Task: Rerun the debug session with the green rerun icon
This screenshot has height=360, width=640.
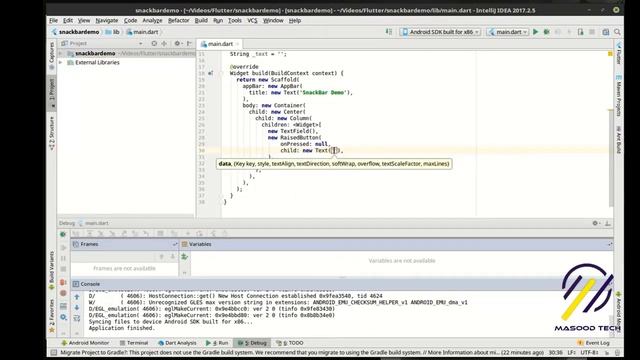Action: pyautogui.click(x=63, y=234)
